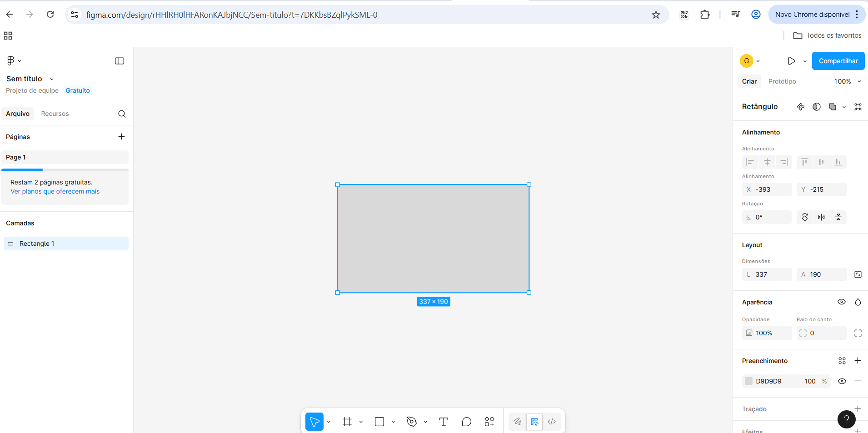Add a stroke in Traçado section
868x433 pixels.
pyautogui.click(x=858, y=409)
